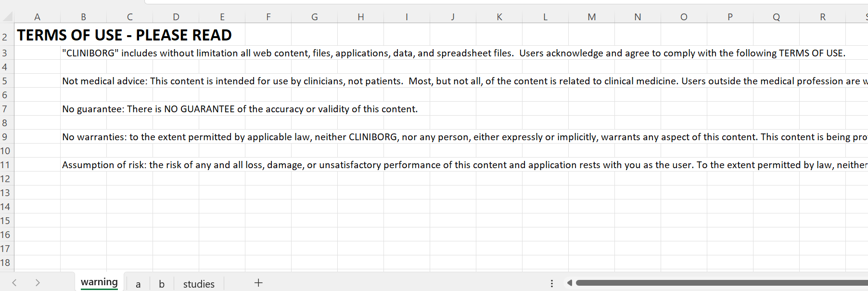Select column N header
The height and width of the screenshot is (291, 868).
tap(638, 17)
